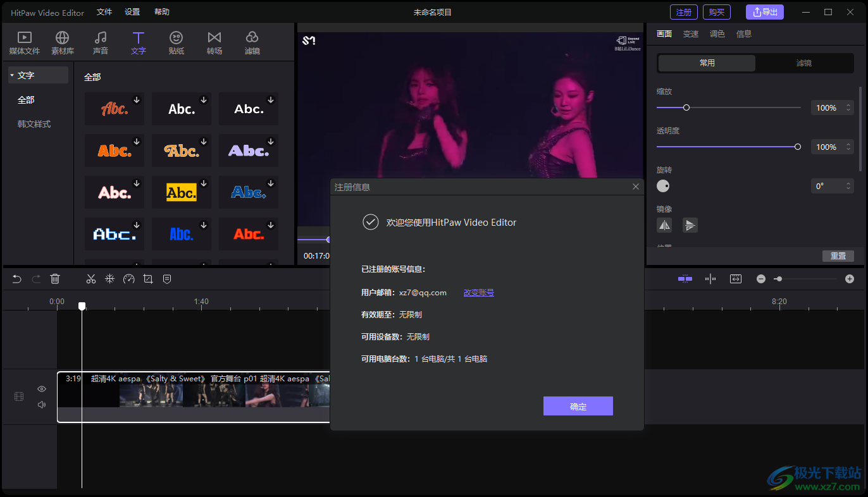Click the scissors split icon

click(91, 279)
